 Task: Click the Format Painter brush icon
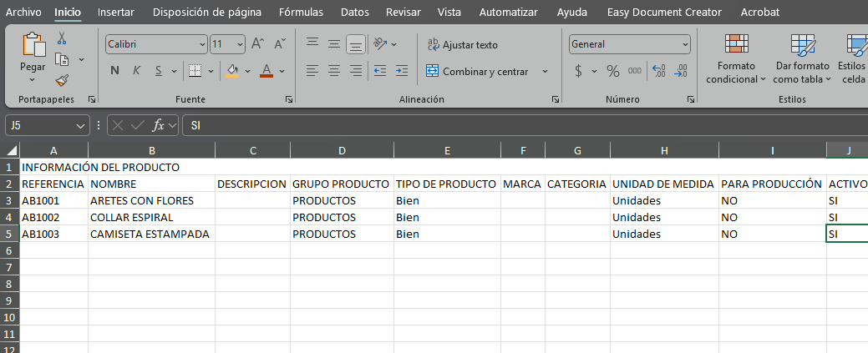coord(62,81)
